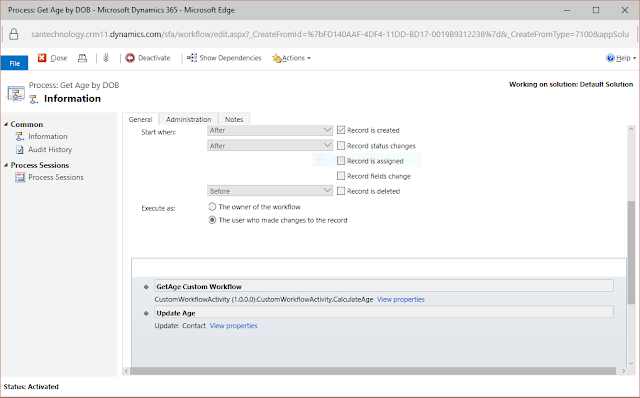
Task: Click the save-and-close stamp icon in toolbar
Action: point(82,58)
